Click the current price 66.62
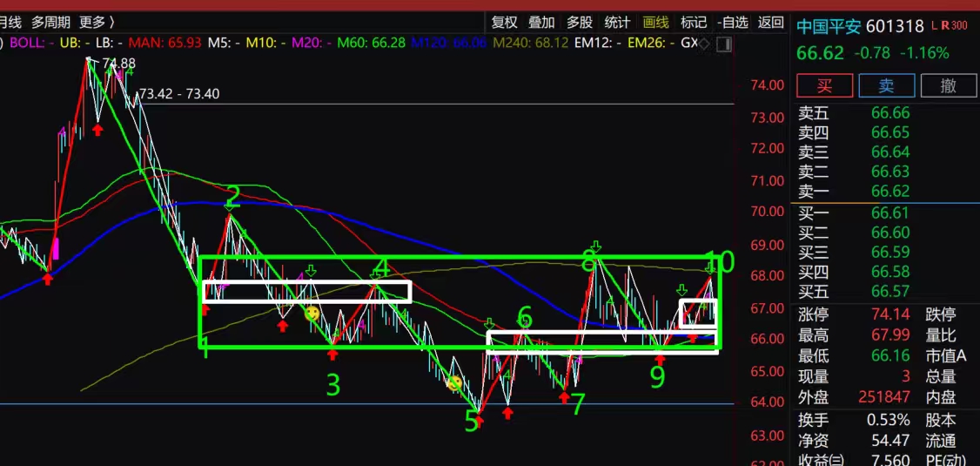 820,53
